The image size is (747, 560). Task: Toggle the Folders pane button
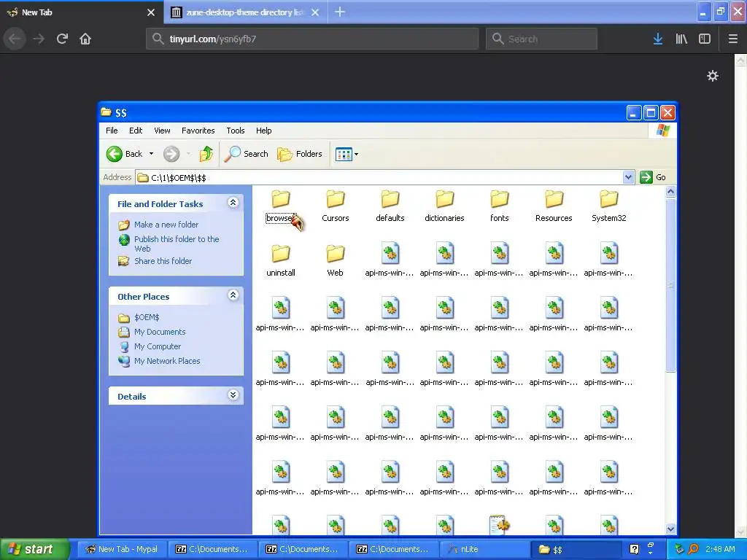point(300,154)
